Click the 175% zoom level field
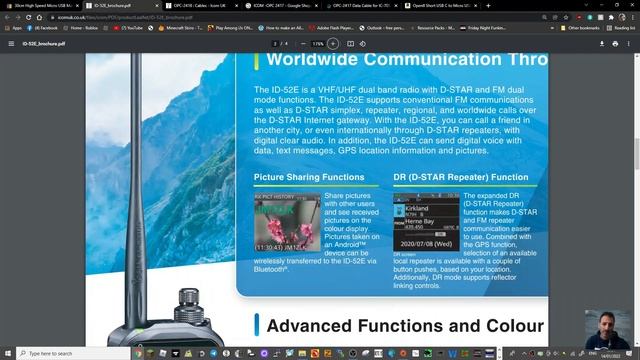The width and height of the screenshot is (640, 360). coord(318,44)
